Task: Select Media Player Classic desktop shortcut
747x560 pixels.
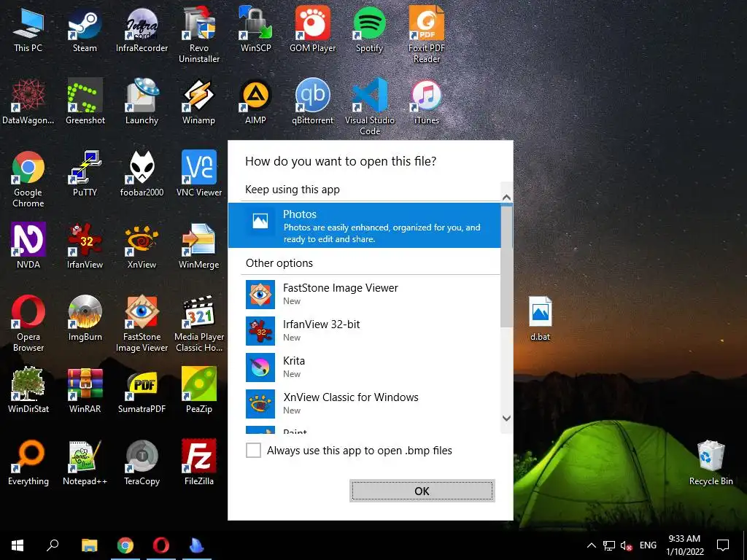Action: point(199,323)
